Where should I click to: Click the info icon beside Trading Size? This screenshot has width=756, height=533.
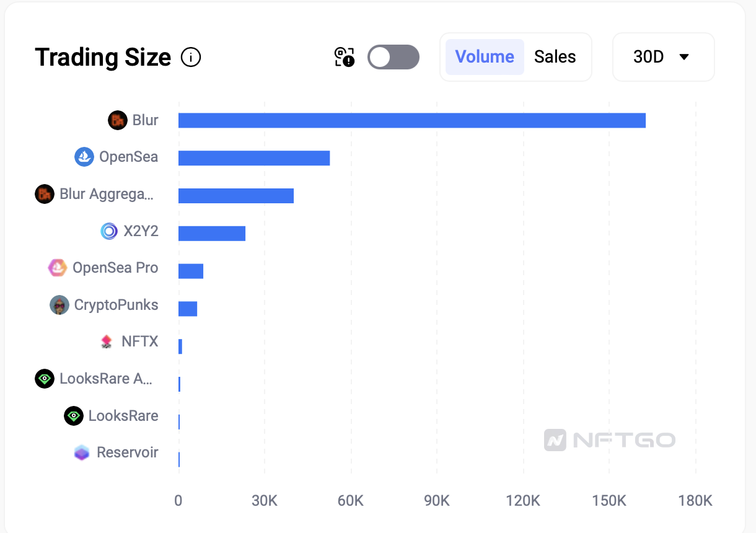pos(191,58)
